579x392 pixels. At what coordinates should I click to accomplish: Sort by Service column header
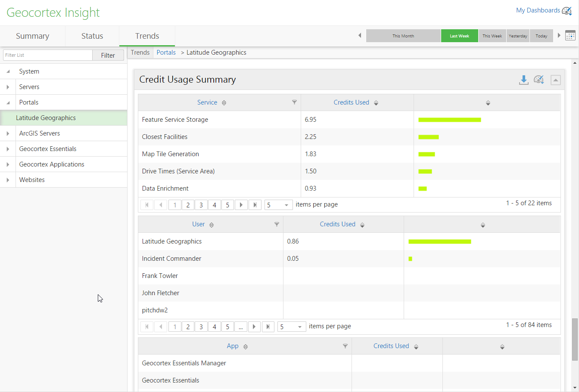point(207,102)
